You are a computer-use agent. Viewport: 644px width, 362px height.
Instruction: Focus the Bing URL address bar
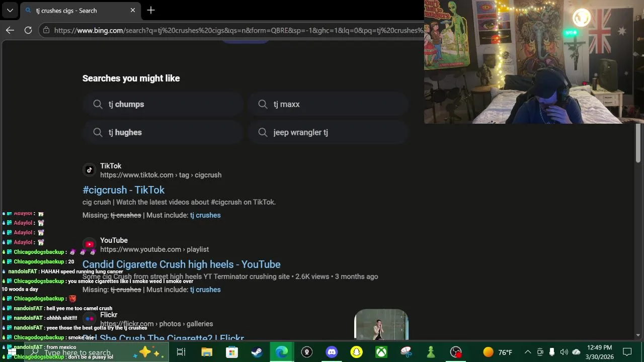[238, 30]
